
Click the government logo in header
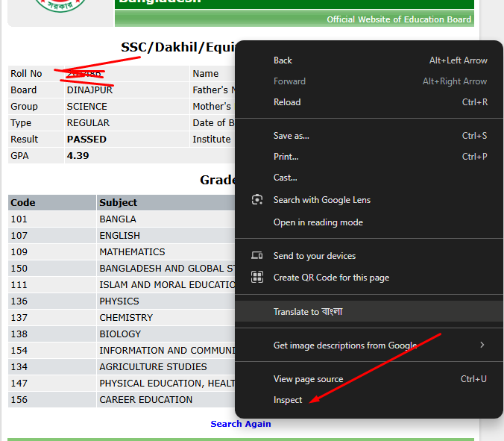(x=60, y=6)
